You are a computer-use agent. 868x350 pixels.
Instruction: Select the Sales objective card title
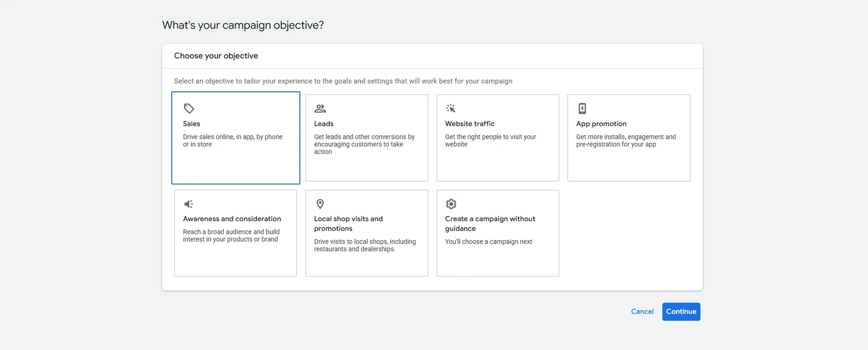click(191, 124)
